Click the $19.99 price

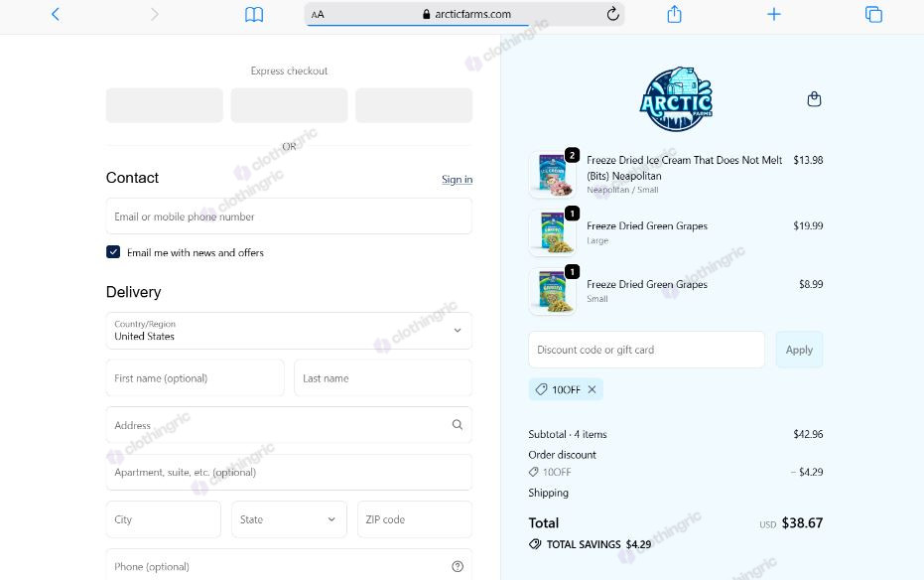pos(808,225)
